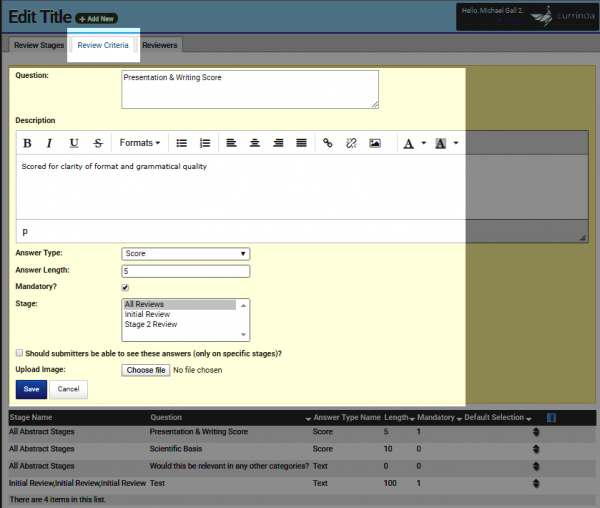
Task: Save the review criteria form
Action: (31, 389)
